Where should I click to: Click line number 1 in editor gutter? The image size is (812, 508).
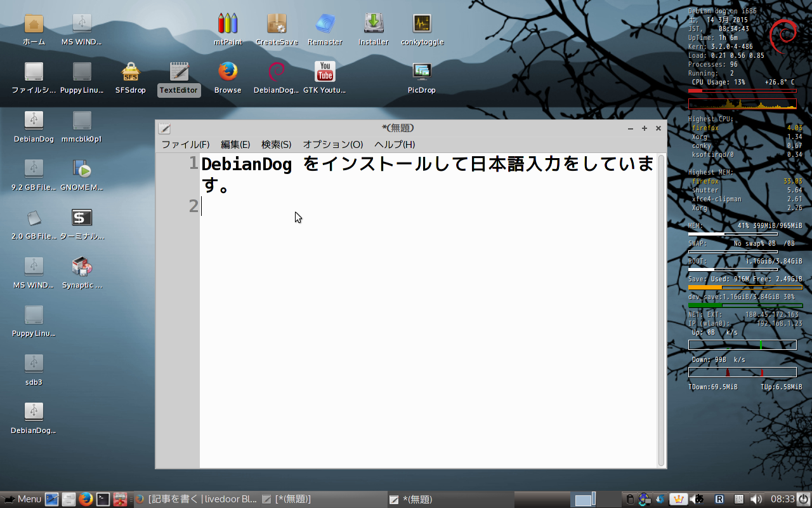pyautogui.click(x=193, y=164)
